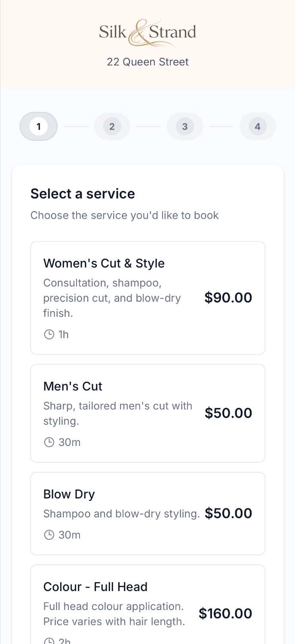Click step 3 in the stepper
This screenshot has width=295, height=644.
(185, 126)
